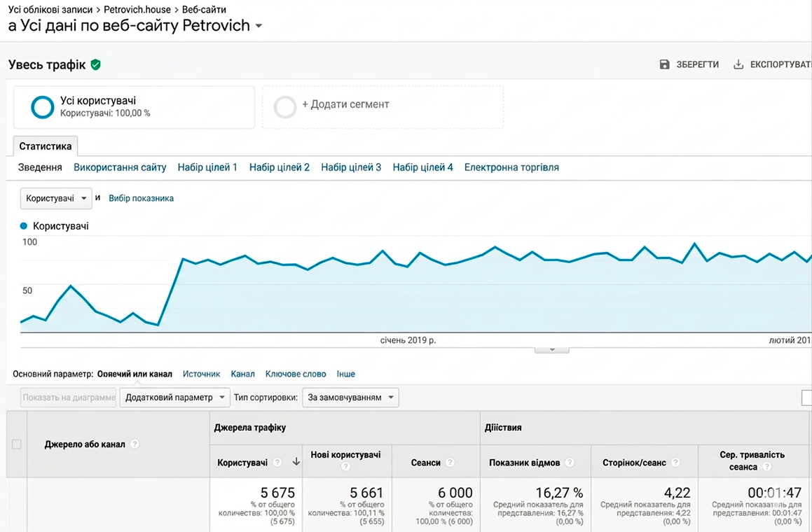Switch to Набір цілей 3 tab
Image resolution: width=812 pixels, height=532 pixels.
point(351,167)
